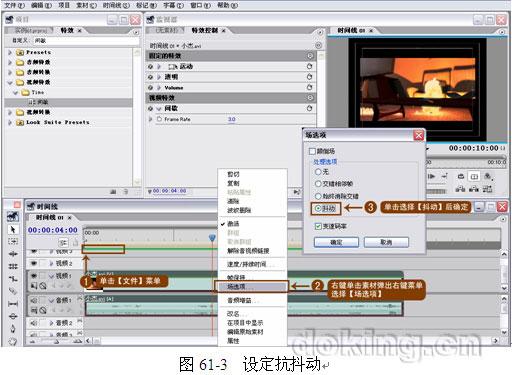The image size is (512, 375).
Task: Uncheck the 变速码率 checkbox
Action: point(318,226)
